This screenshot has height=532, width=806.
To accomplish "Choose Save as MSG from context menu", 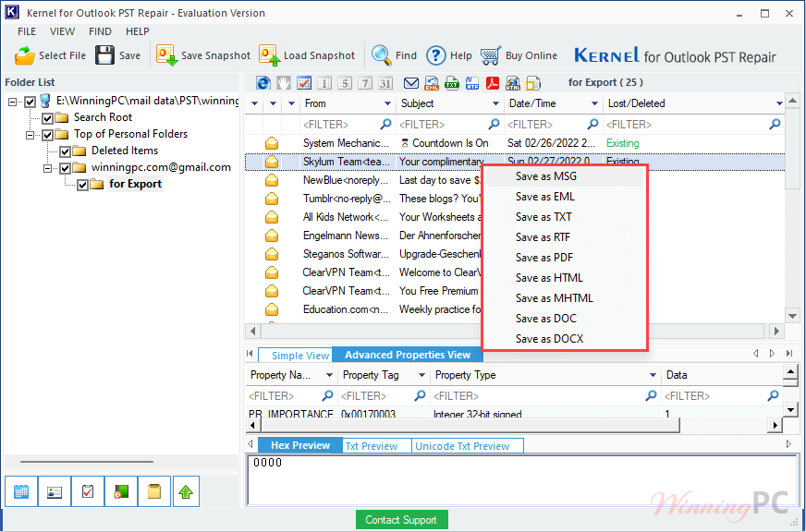I will click(x=564, y=176).
